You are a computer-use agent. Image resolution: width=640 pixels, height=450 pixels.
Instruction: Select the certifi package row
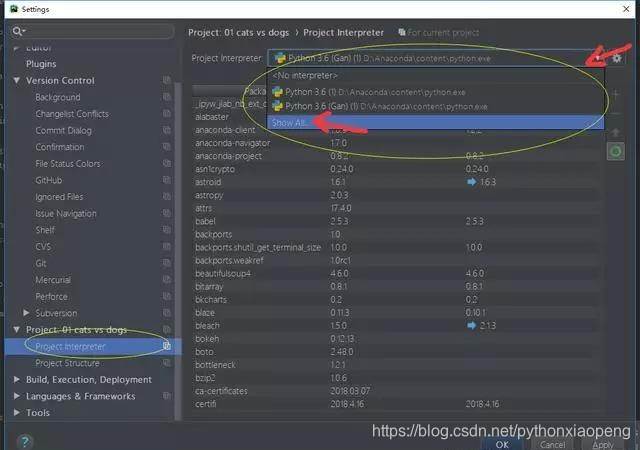[396, 404]
